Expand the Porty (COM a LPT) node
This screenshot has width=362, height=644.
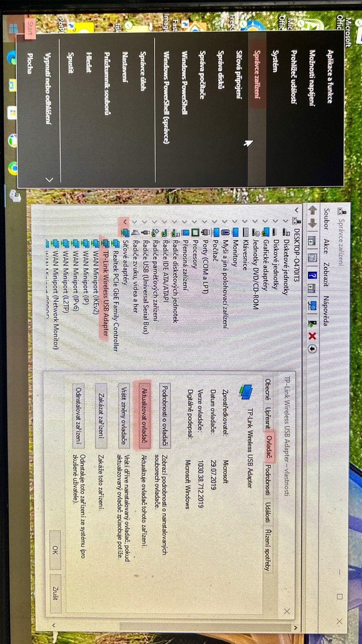205,221
